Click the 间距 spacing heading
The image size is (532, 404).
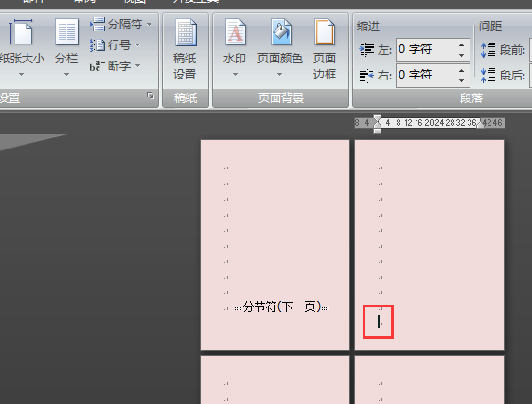pyautogui.click(x=490, y=26)
